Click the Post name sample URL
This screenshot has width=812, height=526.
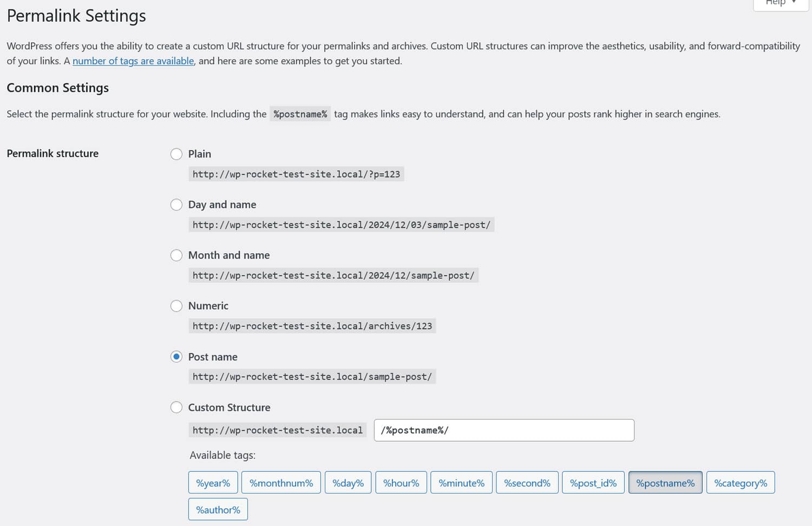(312, 377)
